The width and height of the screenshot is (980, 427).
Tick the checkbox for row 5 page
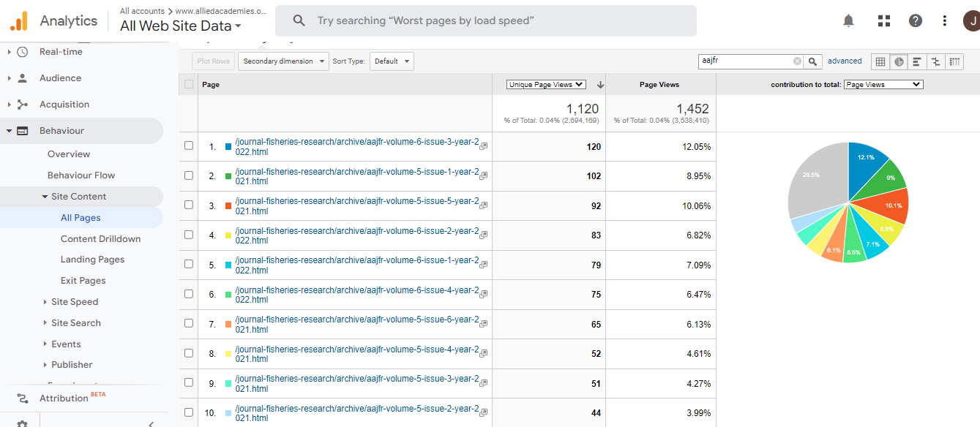[189, 265]
